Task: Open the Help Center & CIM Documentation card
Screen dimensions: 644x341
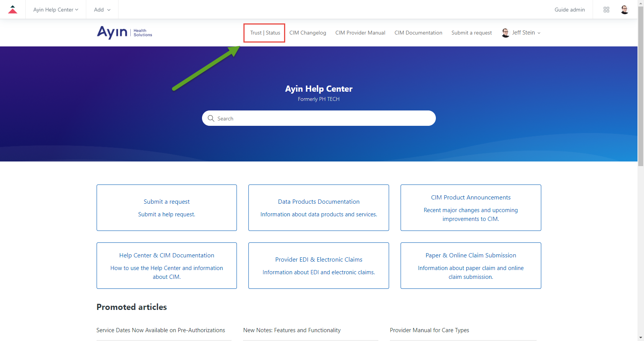Action: click(x=167, y=265)
